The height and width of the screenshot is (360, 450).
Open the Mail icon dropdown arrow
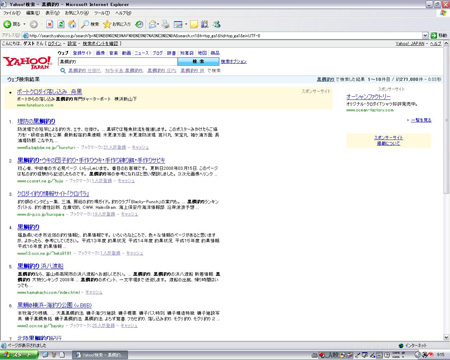[159, 24]
